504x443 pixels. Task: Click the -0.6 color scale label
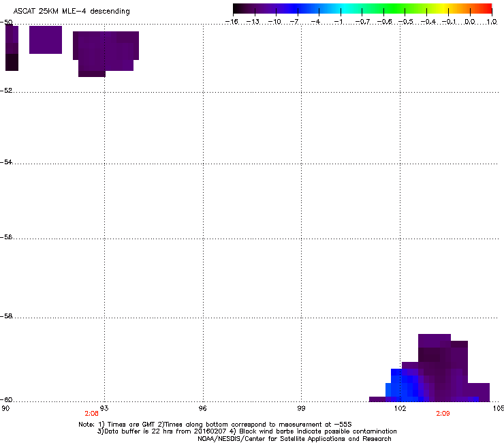[x=384, y=22]
